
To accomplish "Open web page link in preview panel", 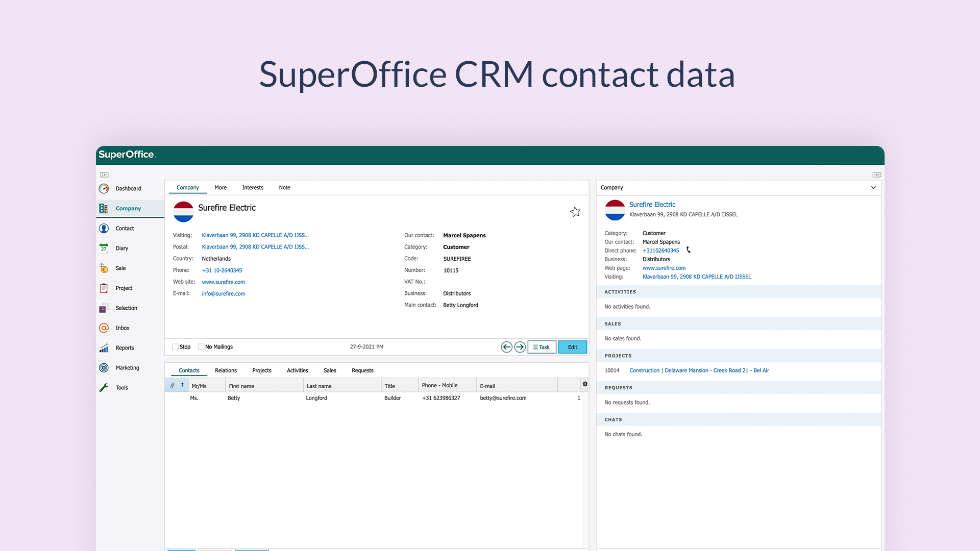I will (x=664, y=268).
